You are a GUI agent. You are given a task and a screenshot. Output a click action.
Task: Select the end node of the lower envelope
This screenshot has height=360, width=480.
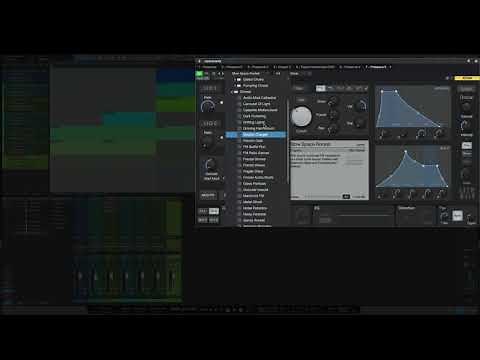(x=446, y=186)
